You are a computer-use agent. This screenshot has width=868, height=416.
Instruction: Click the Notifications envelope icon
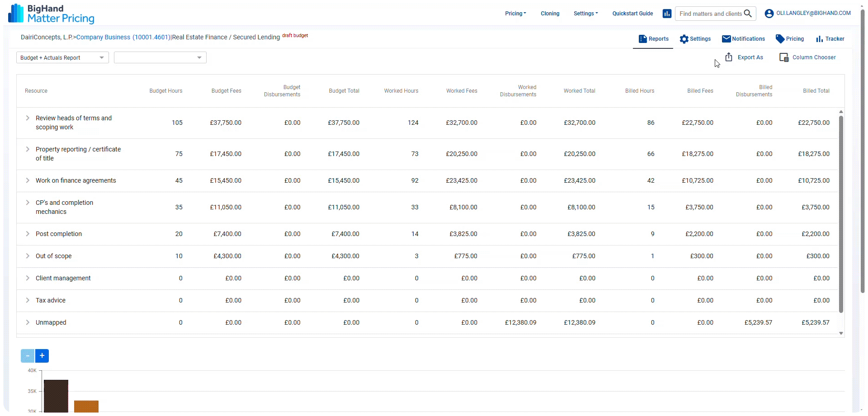[726, 39]
